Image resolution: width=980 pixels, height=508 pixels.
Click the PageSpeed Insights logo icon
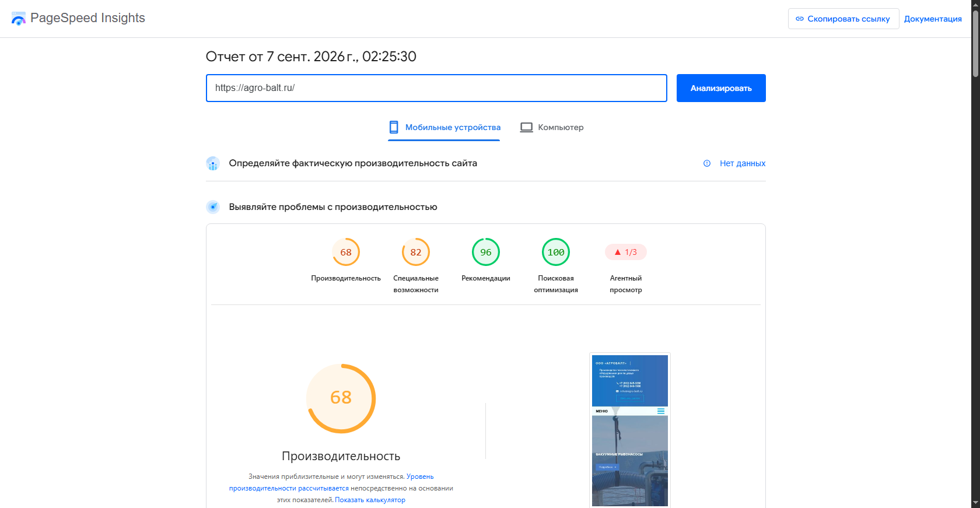click(x=19, y=19)
